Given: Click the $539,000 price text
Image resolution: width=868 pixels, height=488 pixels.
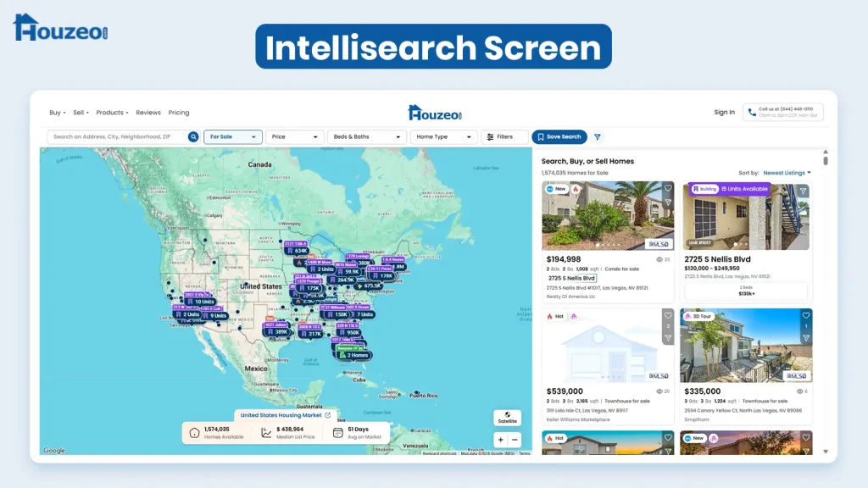Looking at the screenshot, I should (x=564, y=391).
